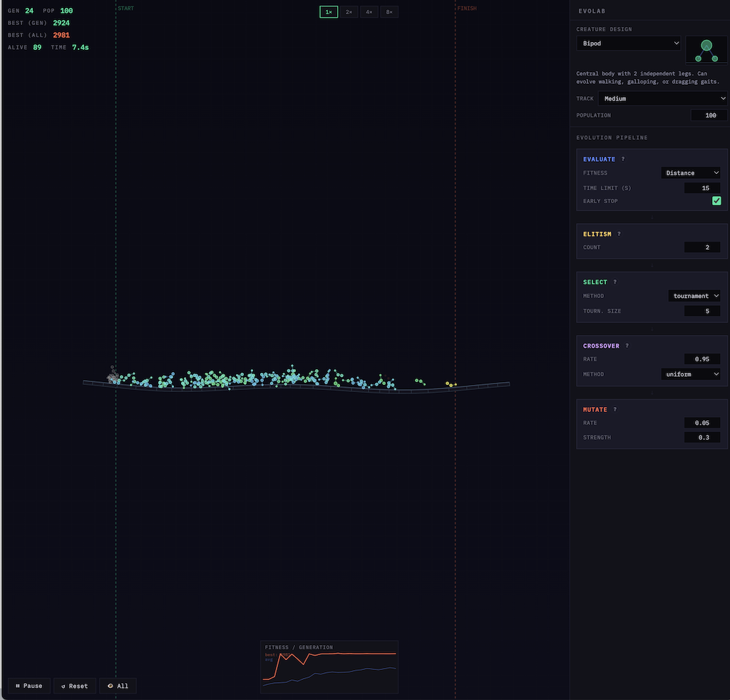Open the Select method tournament dropdown
The image size is (730, 700).
coord(694,296)
